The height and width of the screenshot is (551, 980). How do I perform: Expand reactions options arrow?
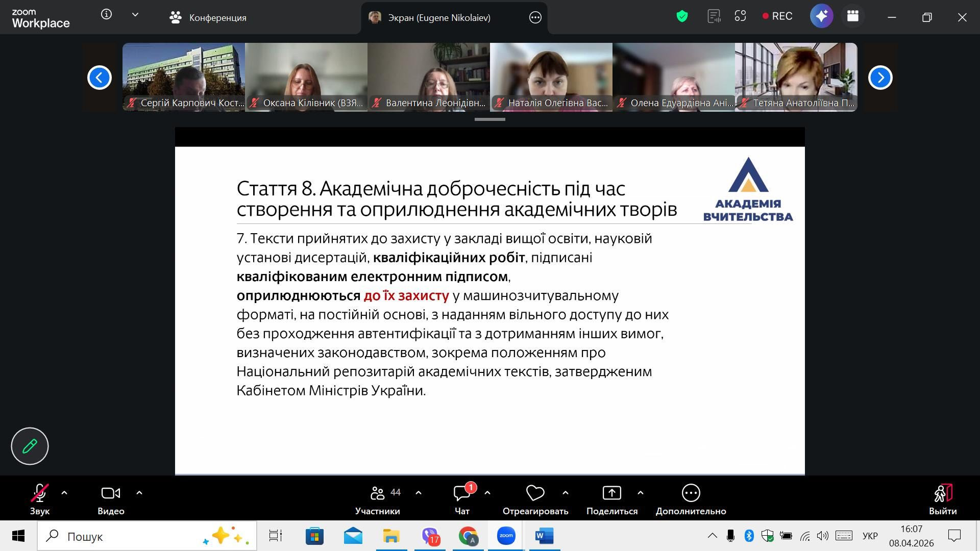(x=566, y=493)
